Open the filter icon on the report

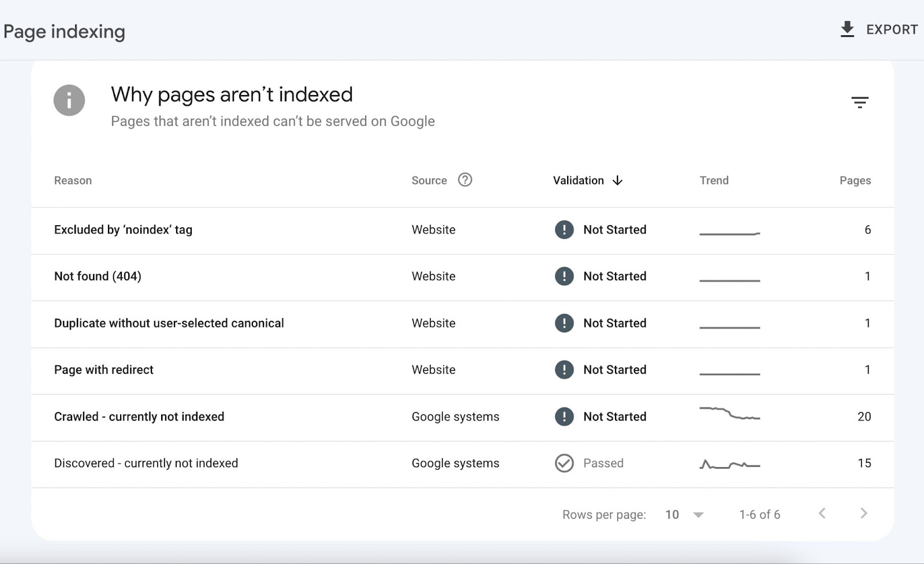coord(860,102)
